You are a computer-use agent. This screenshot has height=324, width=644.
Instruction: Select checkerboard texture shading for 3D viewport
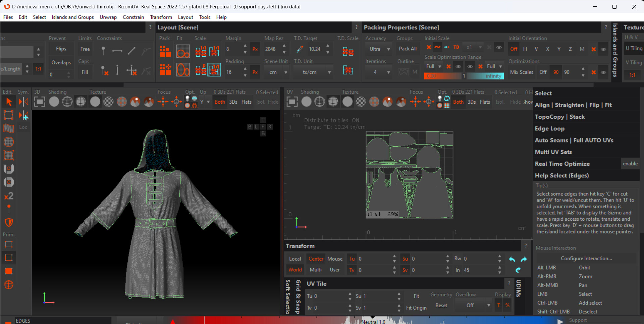coord(108,102)
